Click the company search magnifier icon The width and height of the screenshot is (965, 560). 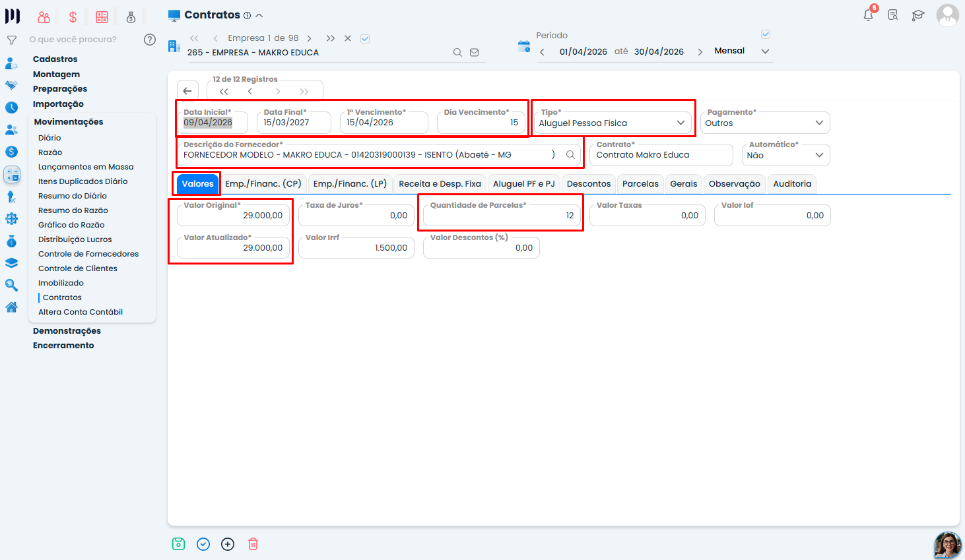[457, 53]
